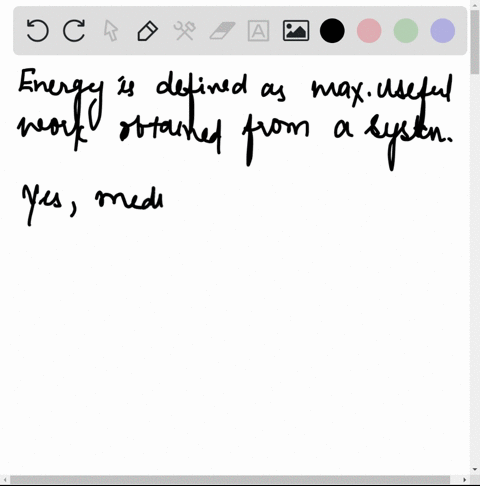Redo the undone stroke
The image size is (480, 486).
[x=74, y=31]
